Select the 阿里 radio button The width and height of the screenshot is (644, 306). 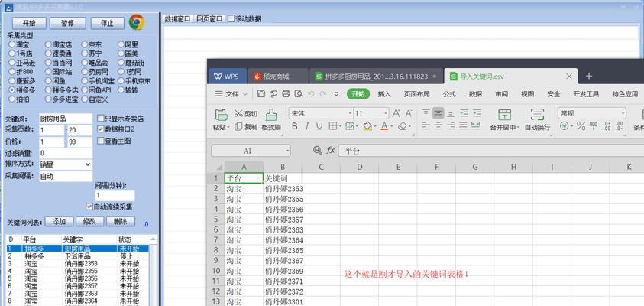(121, 44)
